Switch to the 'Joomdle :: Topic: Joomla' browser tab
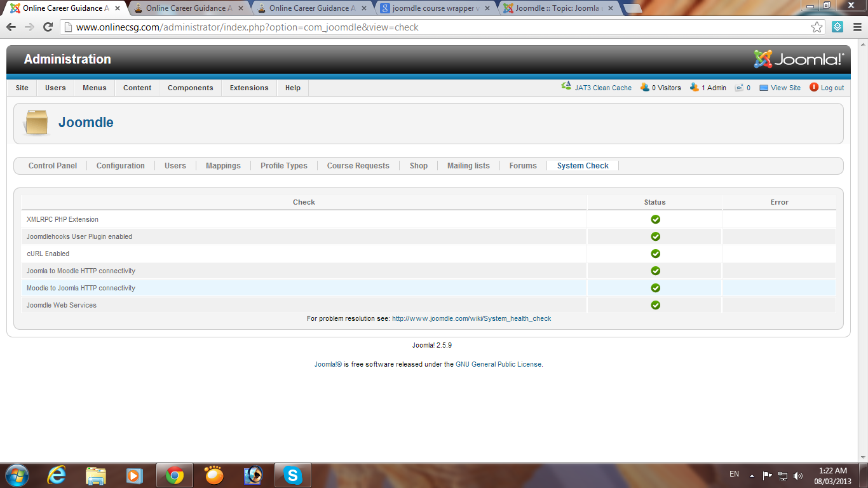Viewport: 868px width, 488px height. (559, 8)
